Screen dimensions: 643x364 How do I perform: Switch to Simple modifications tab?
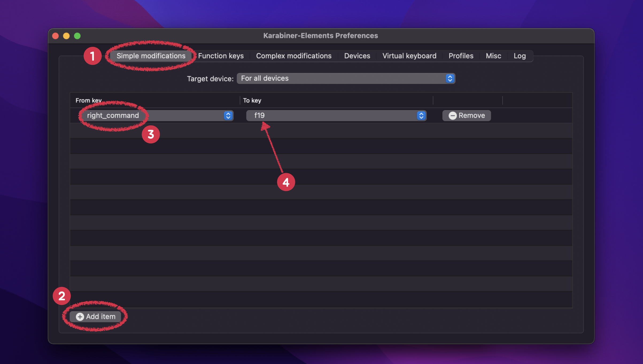(151, 56)
